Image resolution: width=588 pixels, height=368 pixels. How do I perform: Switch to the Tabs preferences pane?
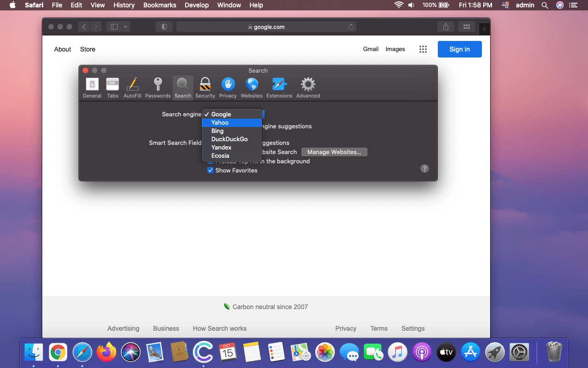(x=113, y=87)
